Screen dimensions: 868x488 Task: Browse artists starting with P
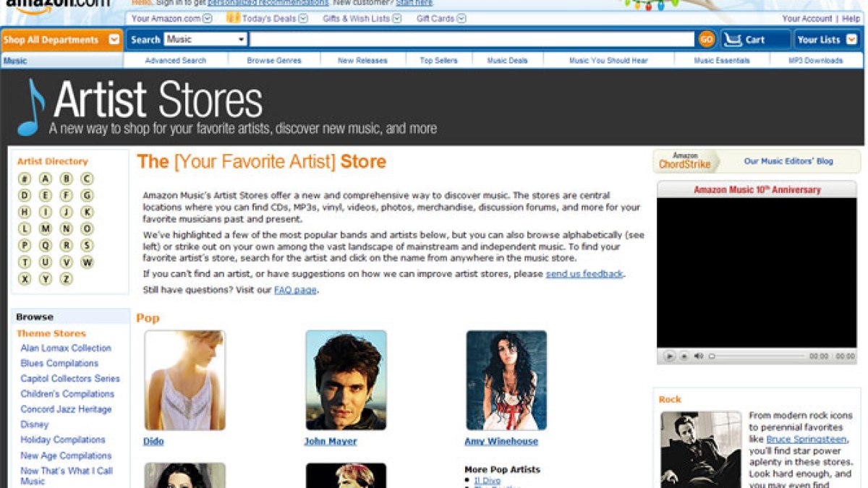coord(25,245)
